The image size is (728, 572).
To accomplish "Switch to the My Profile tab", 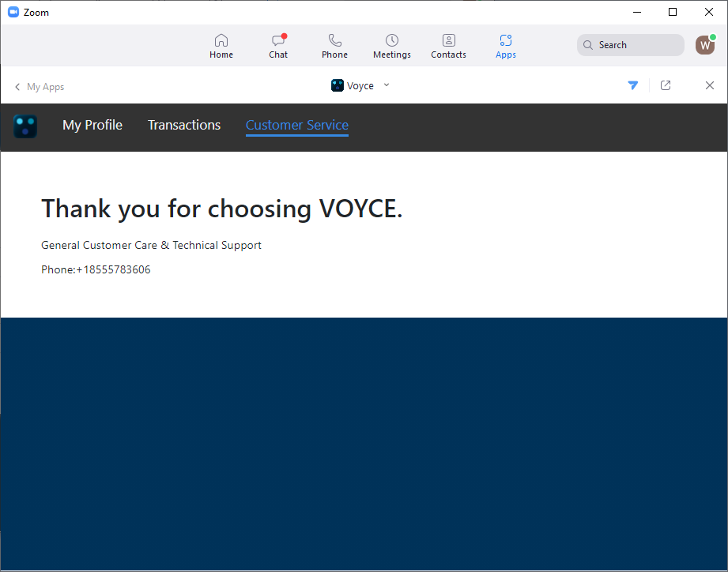I will [92, 125].
